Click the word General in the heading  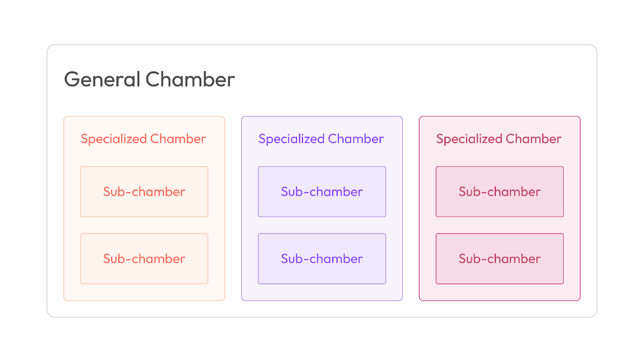(102, 80)
